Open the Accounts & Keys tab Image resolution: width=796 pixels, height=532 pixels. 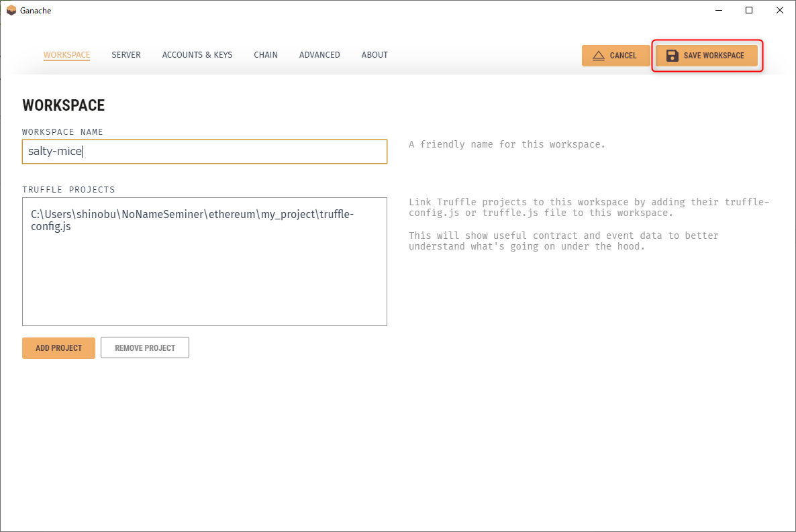click(197, 55)
